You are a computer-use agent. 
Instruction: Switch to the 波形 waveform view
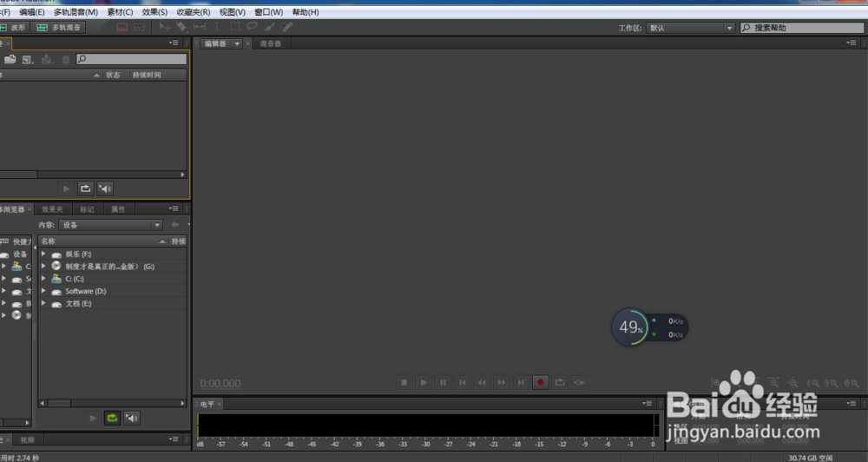[13, 27]
